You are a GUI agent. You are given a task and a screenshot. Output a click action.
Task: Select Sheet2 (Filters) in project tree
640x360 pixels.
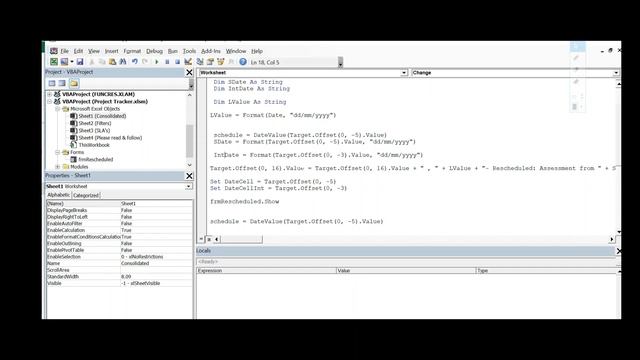click(x=95, y=123)
